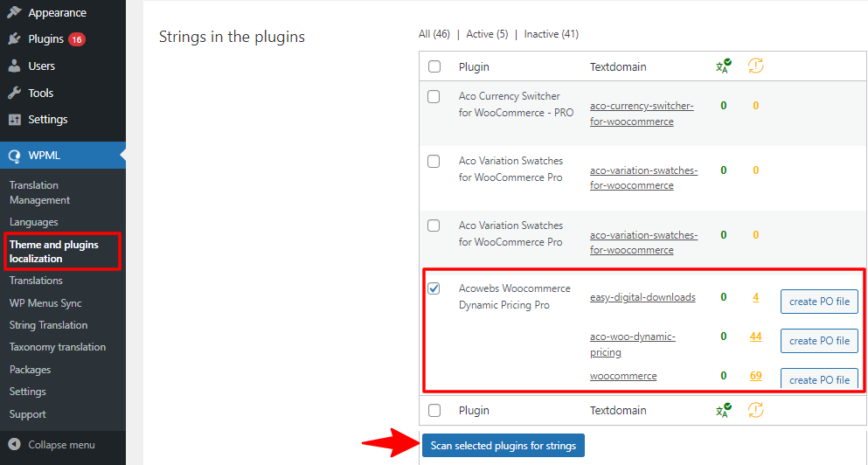Click the Settings sliders icon in sidebar

coord(14,119)
